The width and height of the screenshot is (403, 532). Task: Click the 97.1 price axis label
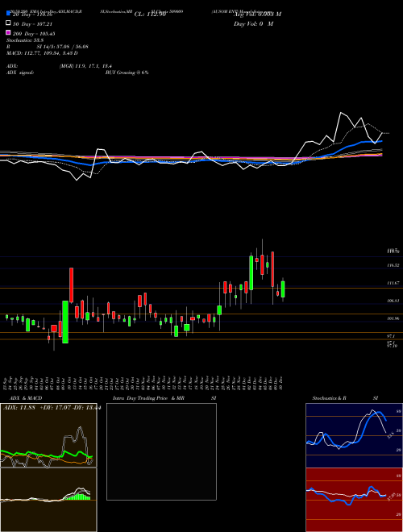click(391, 336)
